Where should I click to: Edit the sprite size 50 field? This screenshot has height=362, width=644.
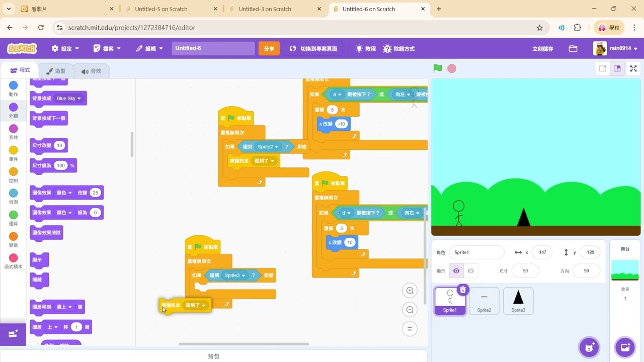click(525, 270)
